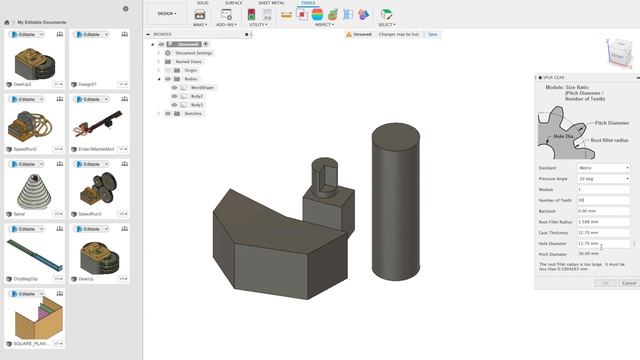Image resolution: width=640 pixels, height=360 pixels.
Task: Expand the Sketches folder tree
Action: tap(159, 113)
